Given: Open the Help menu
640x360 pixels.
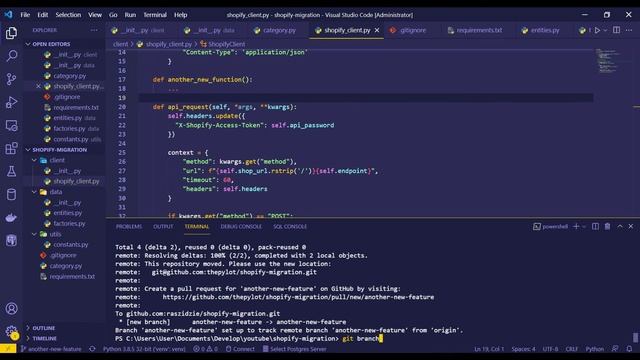Looking at the screenshot, I should pyautogui.click(x=180, y=15).
